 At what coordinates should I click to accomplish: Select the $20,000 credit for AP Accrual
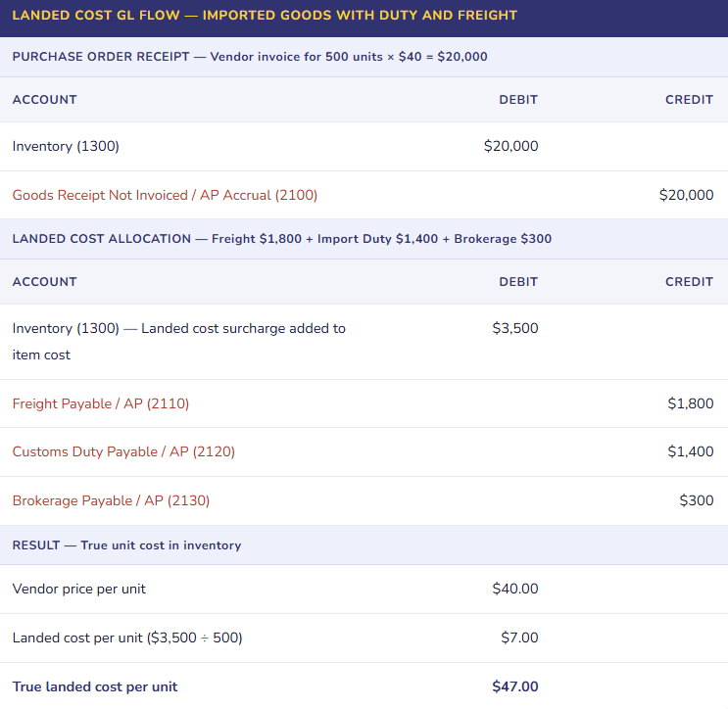pyautogui.click(x=686, y=195)
